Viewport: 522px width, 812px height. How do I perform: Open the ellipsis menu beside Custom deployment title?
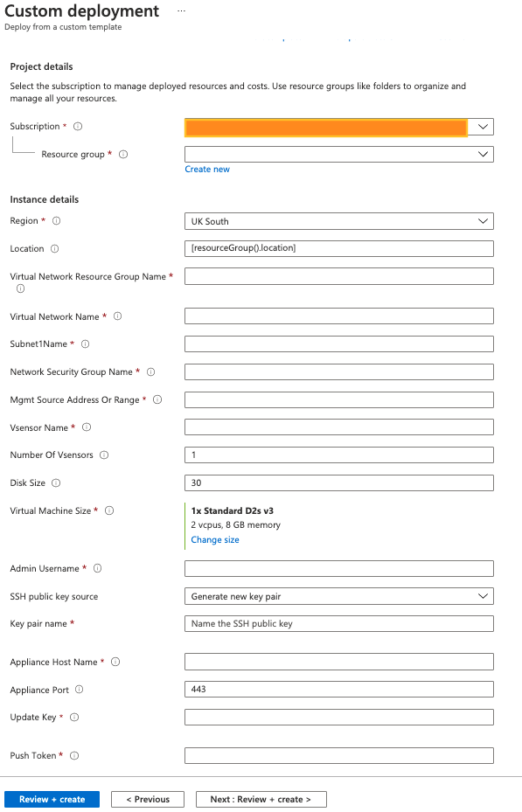pos(181,10)
